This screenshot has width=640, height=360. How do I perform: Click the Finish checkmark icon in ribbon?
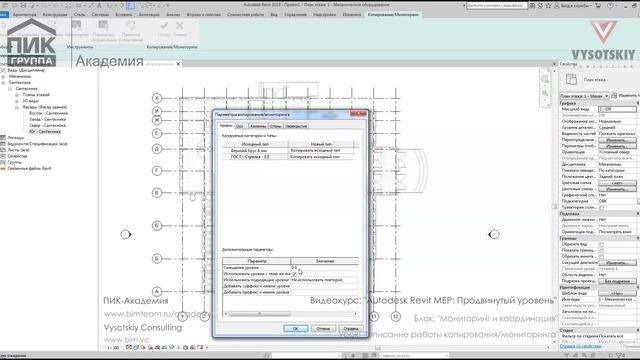click(164, 26)
